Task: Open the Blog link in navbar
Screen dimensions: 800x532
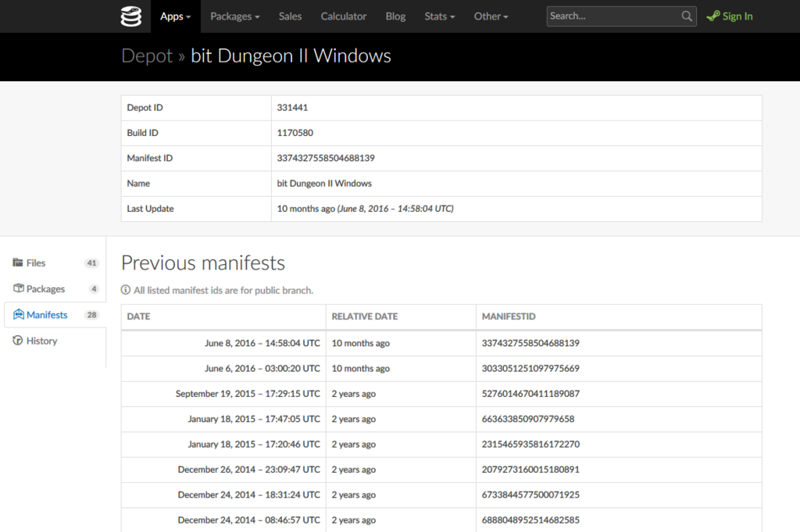Action: 395,16
